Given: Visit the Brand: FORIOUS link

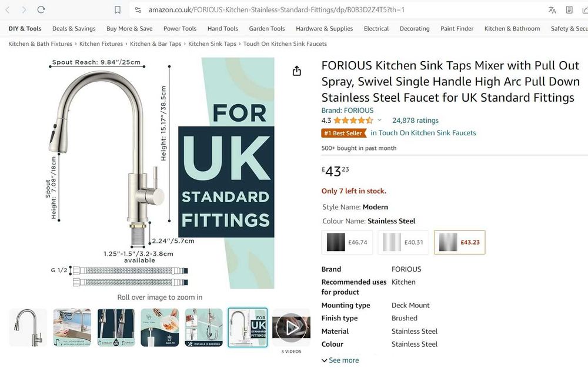Looking at the screenshot, I should click(347, 110).
